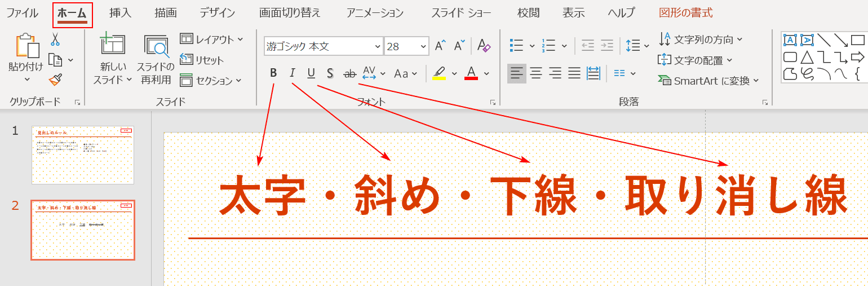Viewport: 868px width, 286px height.
Task: Select the elbow arrow connector shape
Action: (x=841, y=57)
